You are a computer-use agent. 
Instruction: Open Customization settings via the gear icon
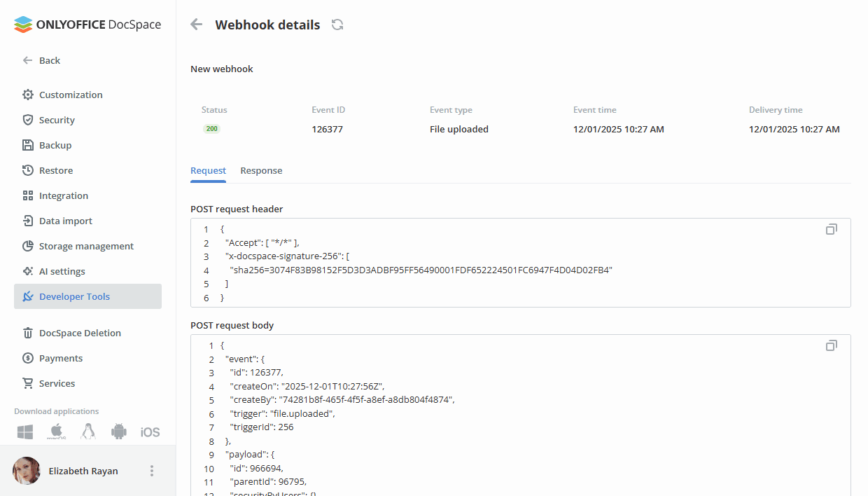point(26,95)
